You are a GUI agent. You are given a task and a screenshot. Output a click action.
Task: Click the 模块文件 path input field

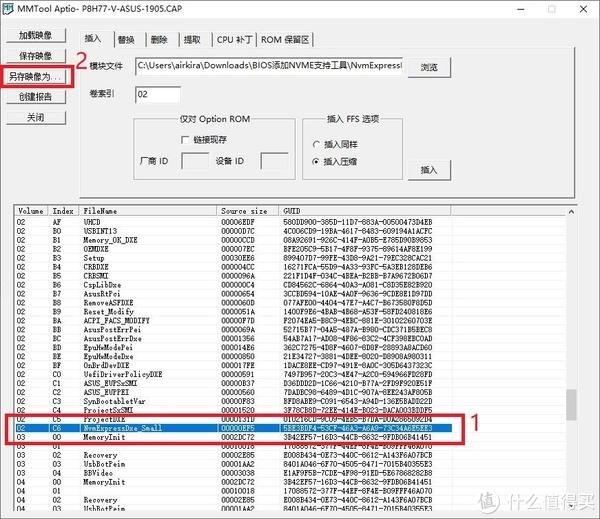269,66
